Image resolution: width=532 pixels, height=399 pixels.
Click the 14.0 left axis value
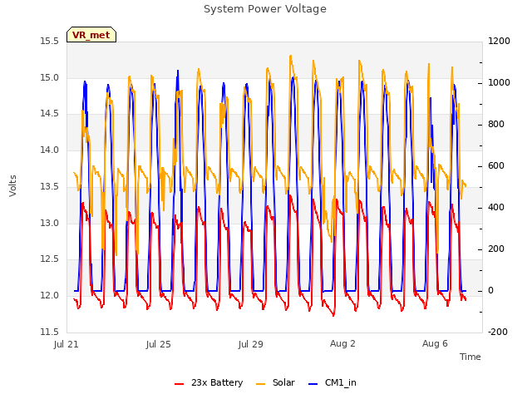tap(50, 150)
